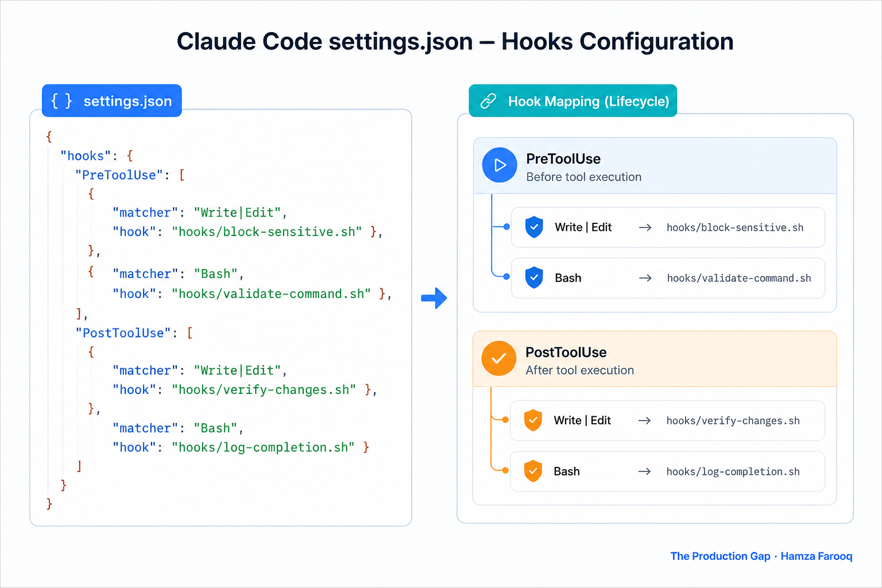Click the arrow before hooks/log-completion.sh
The height and width of the screenshot is (588, 882).
pyautogui.click(x=644, y=471)
